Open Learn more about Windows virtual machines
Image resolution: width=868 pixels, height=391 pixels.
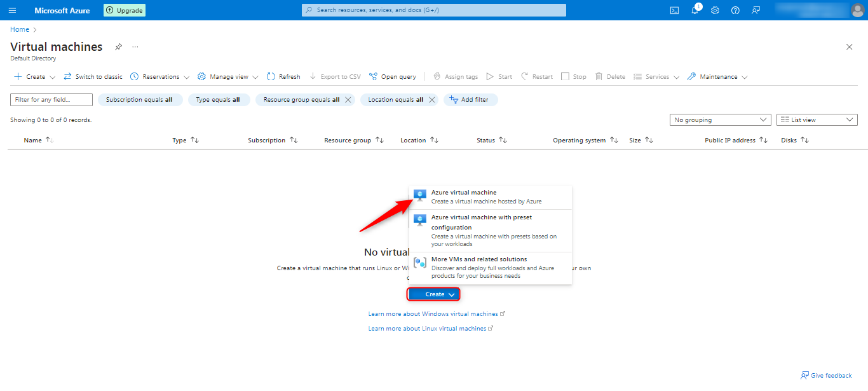pos(437,314)
